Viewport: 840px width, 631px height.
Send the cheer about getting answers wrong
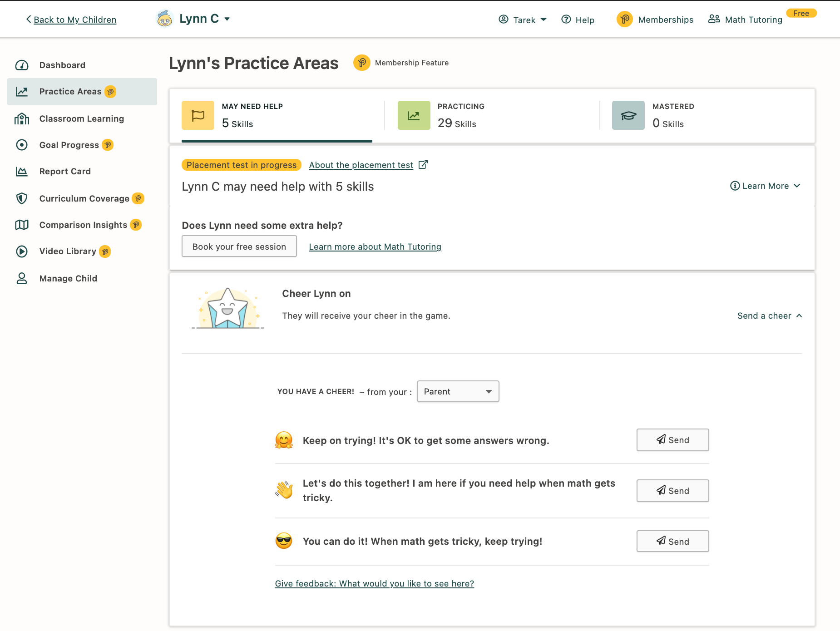(672, 439)
